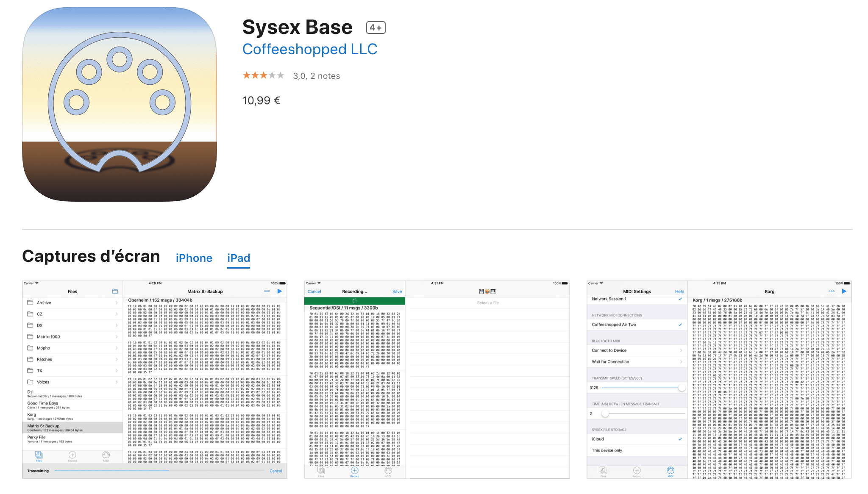
Task: Click the folder icon in Files header
Action: [115, 291]
